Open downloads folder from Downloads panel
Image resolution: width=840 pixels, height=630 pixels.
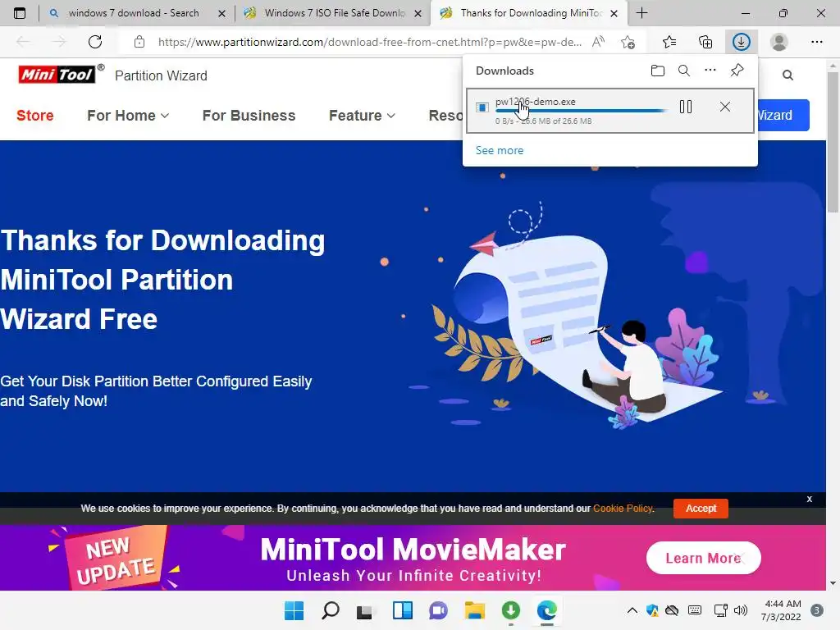pos(658,71)
